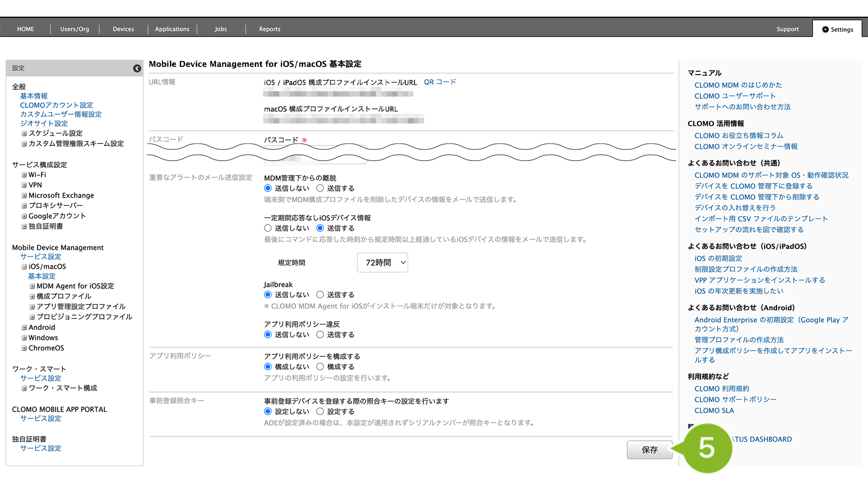Expand the Android plus icon
Screen dimensions: 868x488
pyautogui.click(x=24, y=327)
